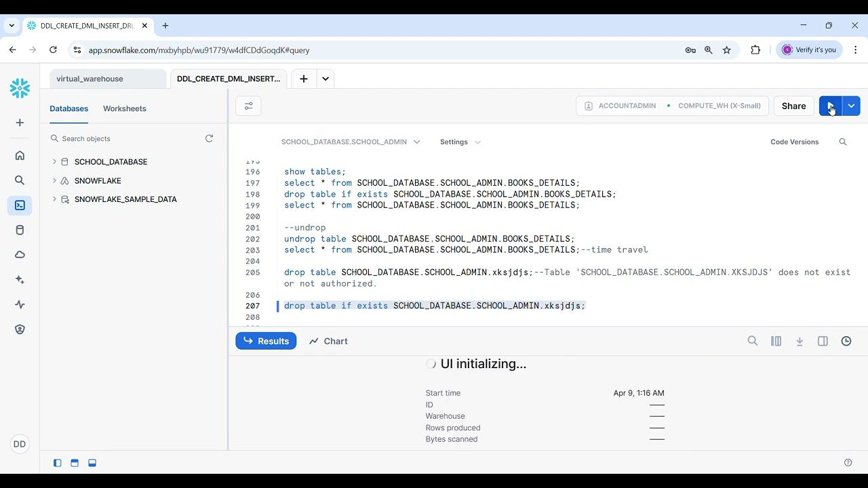This screenshot has height=488, width=868.
Task: Focus the Search objects field
Action: point(125,138)
